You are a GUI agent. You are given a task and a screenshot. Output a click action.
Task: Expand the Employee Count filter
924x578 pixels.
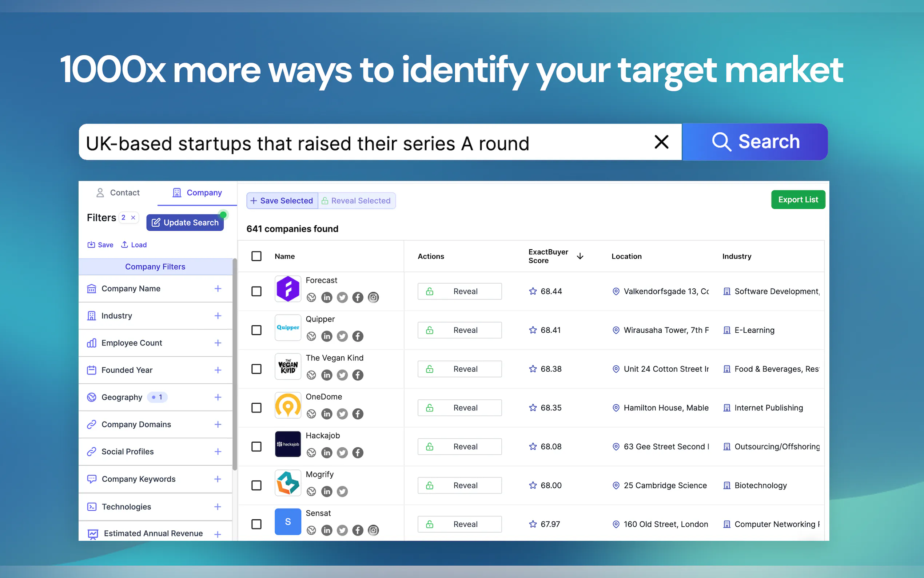[218, 343]
